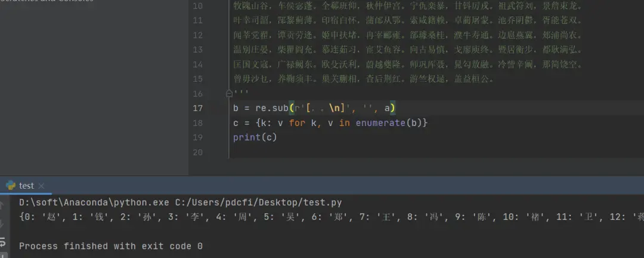This screenshot has height=258, width=644.
Task: Toggle soft-wrap in the run console
Action: [2, 242]
